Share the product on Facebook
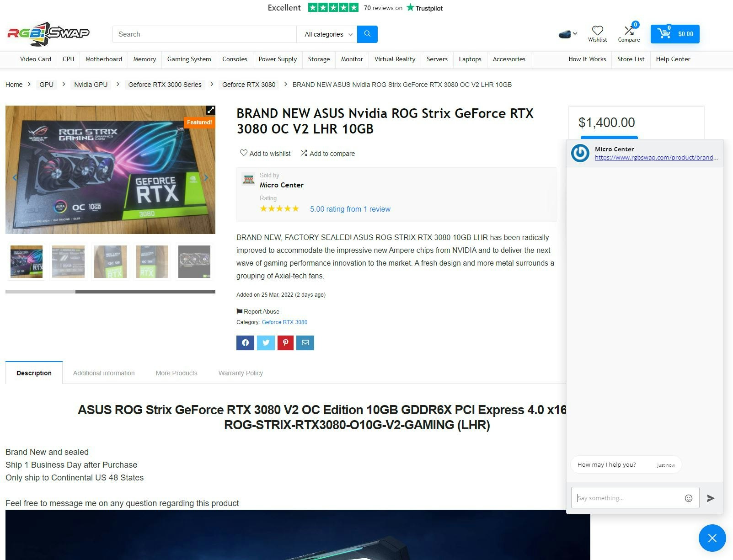 coord(245,343)
